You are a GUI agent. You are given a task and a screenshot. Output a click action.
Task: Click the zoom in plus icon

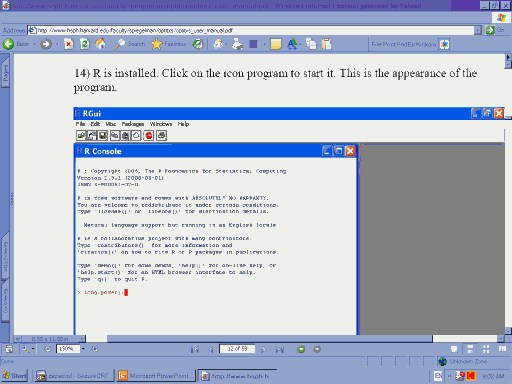click(95, 349)
